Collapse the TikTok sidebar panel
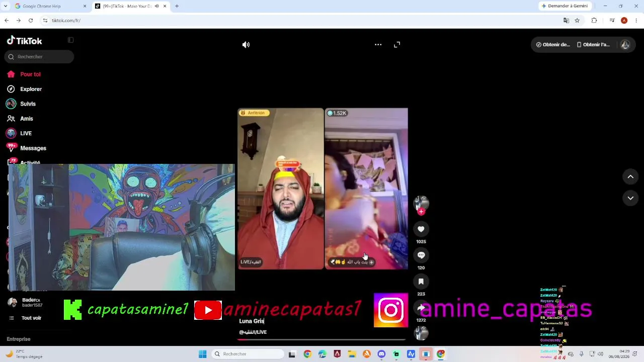Image resolution: width=644 pixels, height=362 pixels. (70, 40)
